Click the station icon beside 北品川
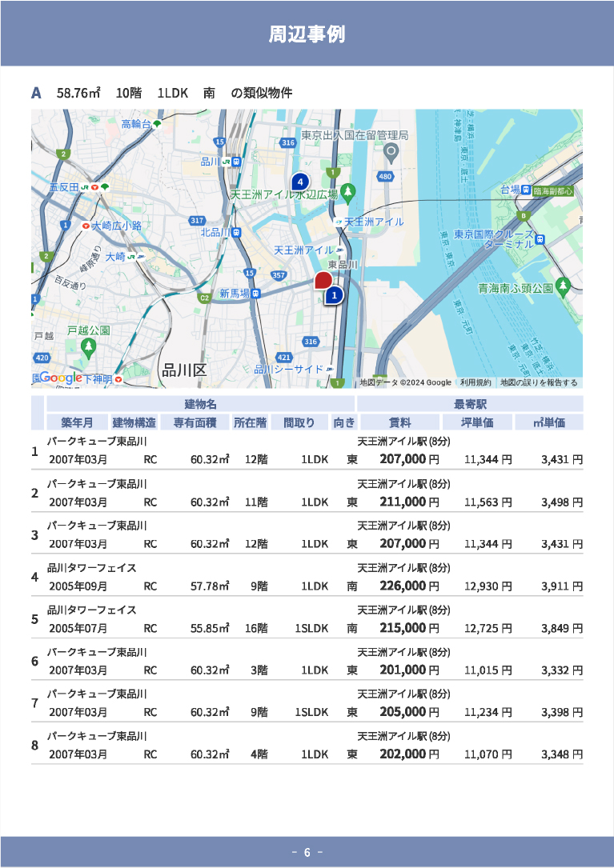This screenshot has height=868, width=614. pos(236,233)
